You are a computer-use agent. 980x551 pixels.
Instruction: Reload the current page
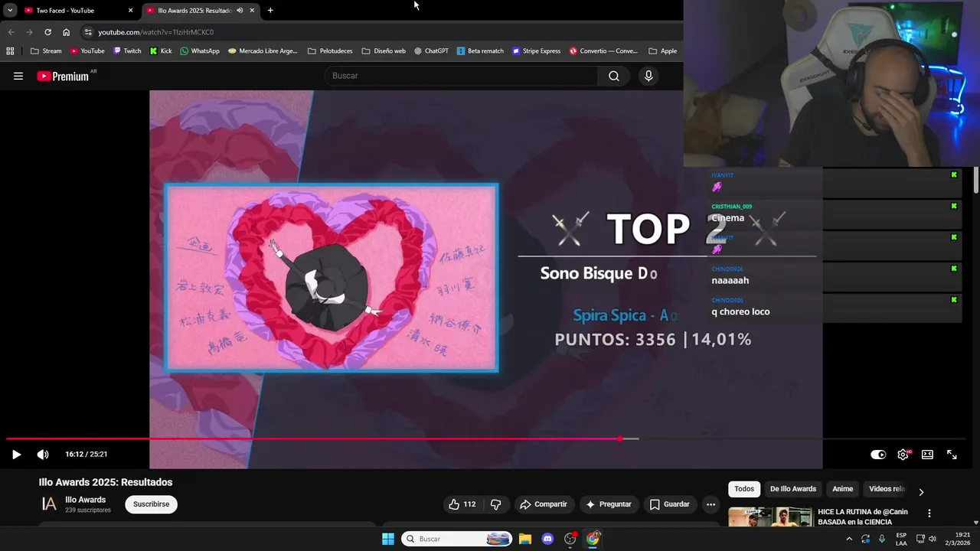pyautogui.click(x=47, y=32)
